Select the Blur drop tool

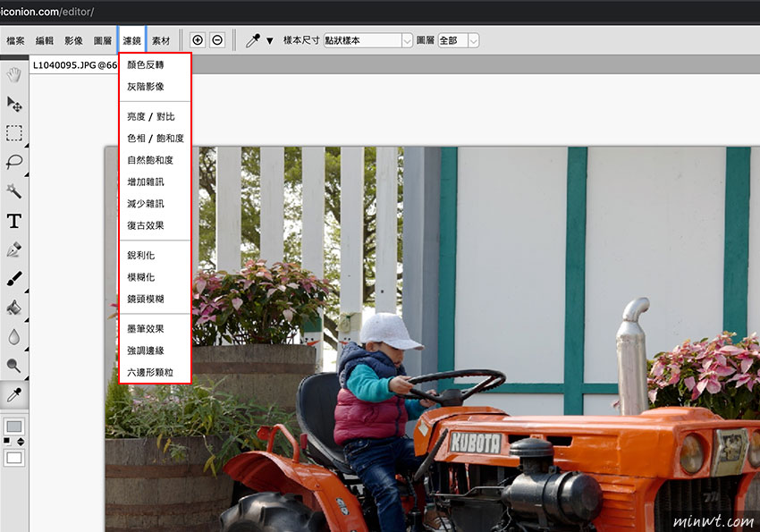click(14, 337)
